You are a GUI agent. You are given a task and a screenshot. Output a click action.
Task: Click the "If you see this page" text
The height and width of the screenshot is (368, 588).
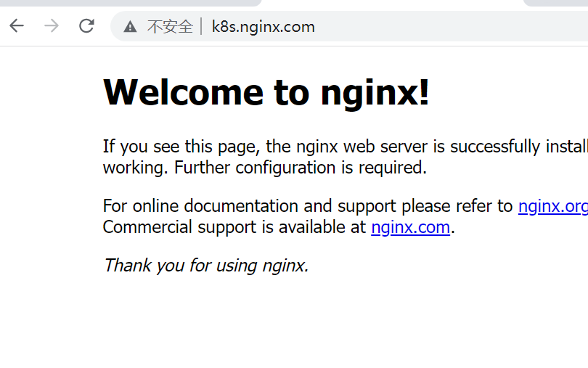[181, 147]
